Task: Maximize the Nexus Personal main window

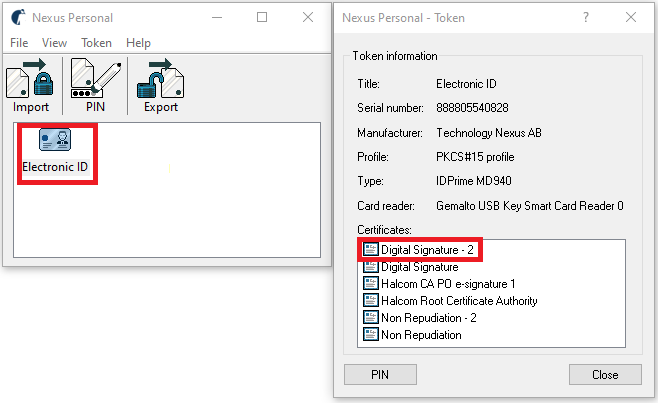Action: tap(262, 17)
